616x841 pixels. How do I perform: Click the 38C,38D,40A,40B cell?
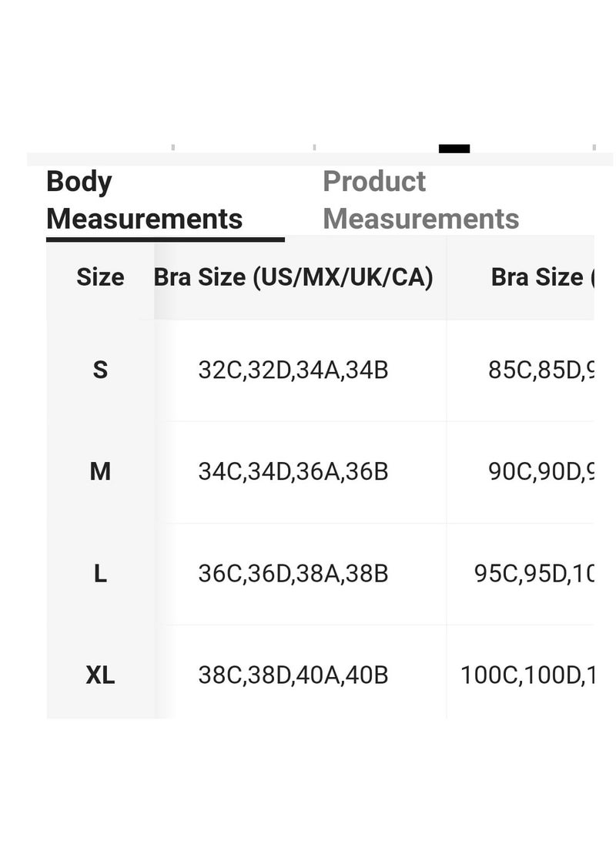coord(293,675)
